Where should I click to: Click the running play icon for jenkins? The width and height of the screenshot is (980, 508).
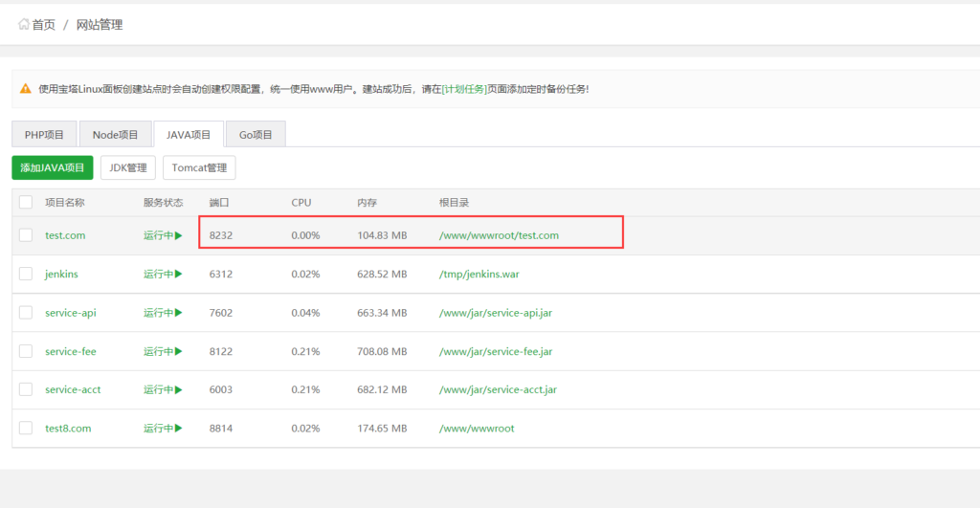[179, 275]
